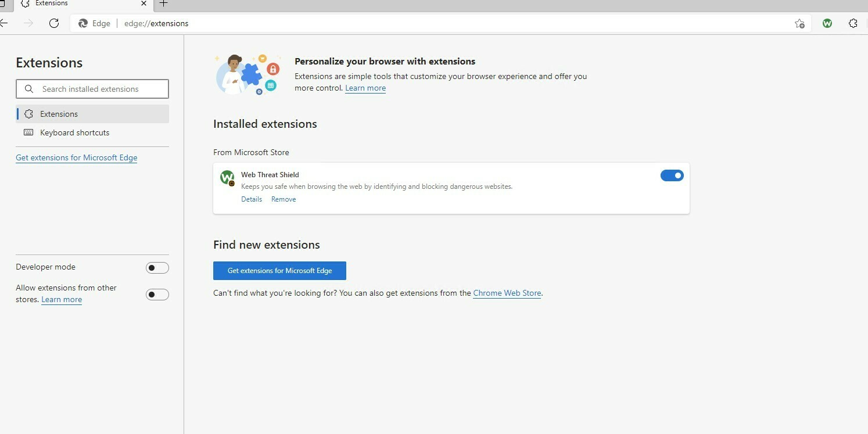
Task: Open the Chrome Web Store link
Action: pyautogui.click(x=507, y=293)
